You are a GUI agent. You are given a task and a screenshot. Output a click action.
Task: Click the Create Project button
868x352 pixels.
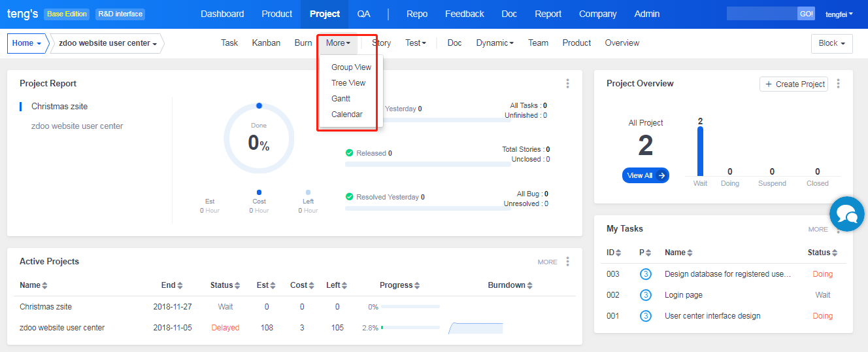coord(794,84)
